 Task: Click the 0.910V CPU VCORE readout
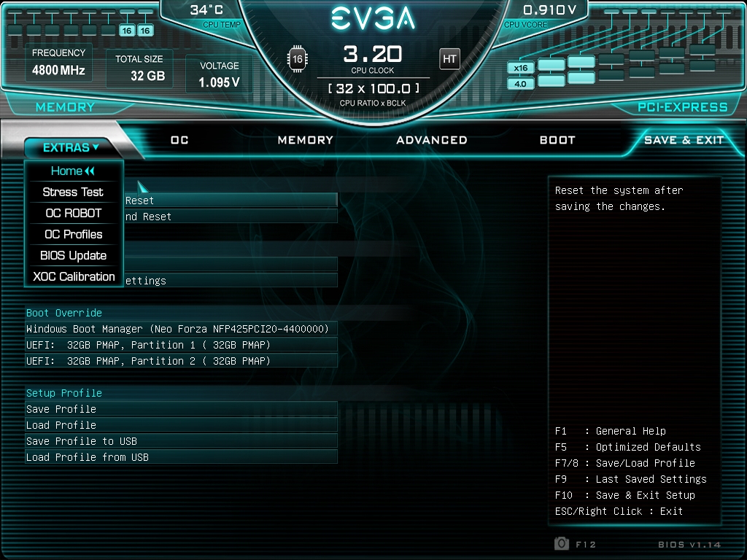pos(550,10)
